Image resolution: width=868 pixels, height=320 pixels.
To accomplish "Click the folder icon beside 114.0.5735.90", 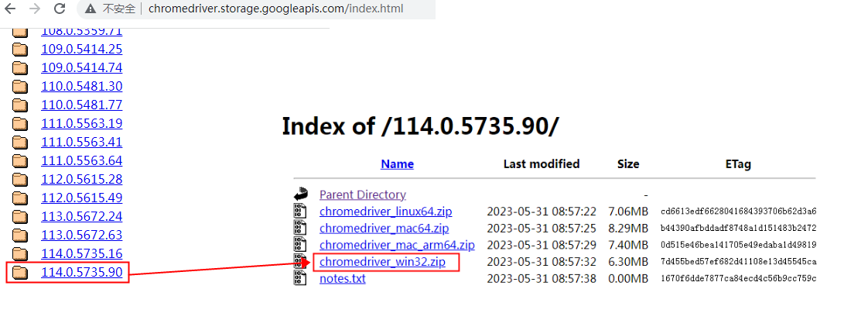I will point(20,272).
